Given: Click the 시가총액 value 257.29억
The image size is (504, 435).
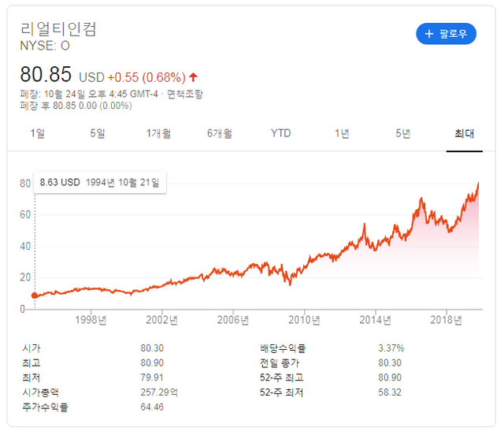Looking at the screenshot, I should click(x=159, y=392).
